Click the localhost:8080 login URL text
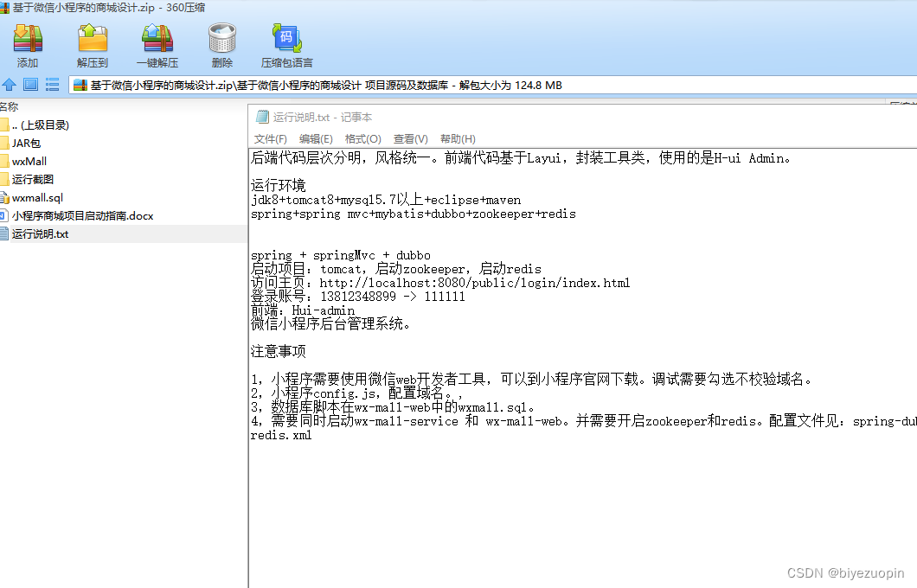The width and height of the screenshot is (917, 588). pyautogui.click(x=475, y=283)
